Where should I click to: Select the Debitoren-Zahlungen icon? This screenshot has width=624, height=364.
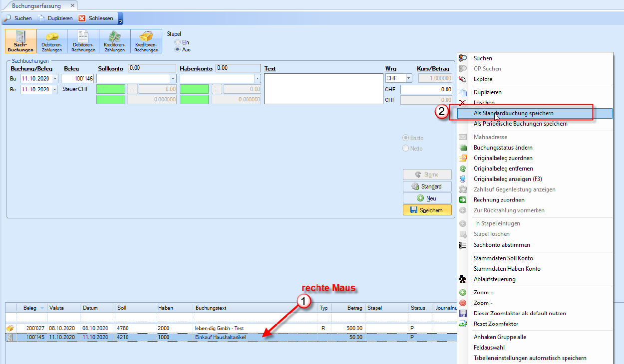coord(52,41)
